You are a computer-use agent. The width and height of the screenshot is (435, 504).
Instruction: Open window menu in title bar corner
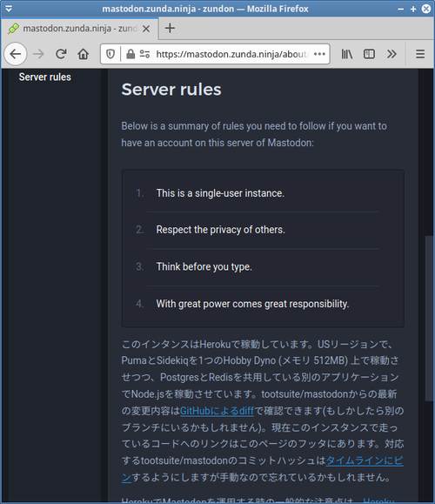pos(9,9)
